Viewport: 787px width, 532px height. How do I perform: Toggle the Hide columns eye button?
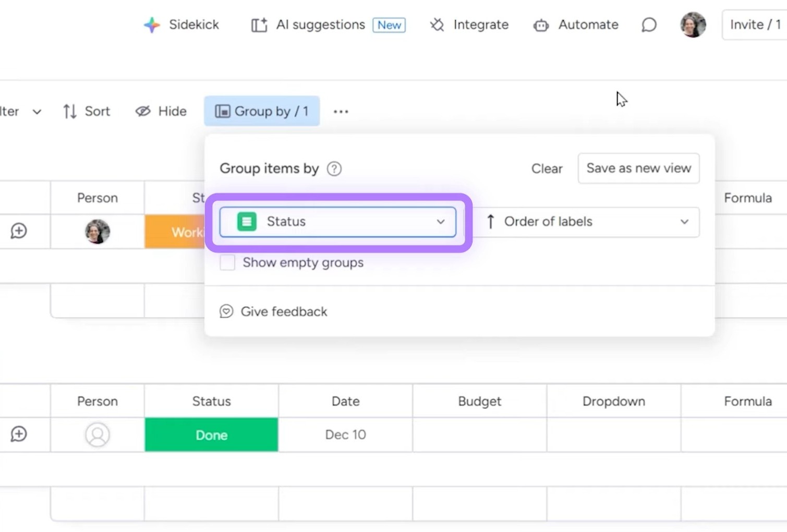tap(161, 111)
